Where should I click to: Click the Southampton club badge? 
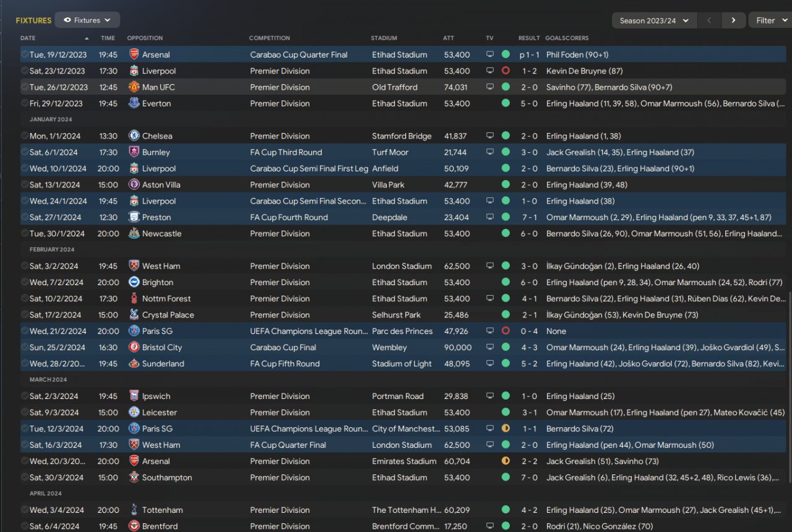(x=134, y=478)
